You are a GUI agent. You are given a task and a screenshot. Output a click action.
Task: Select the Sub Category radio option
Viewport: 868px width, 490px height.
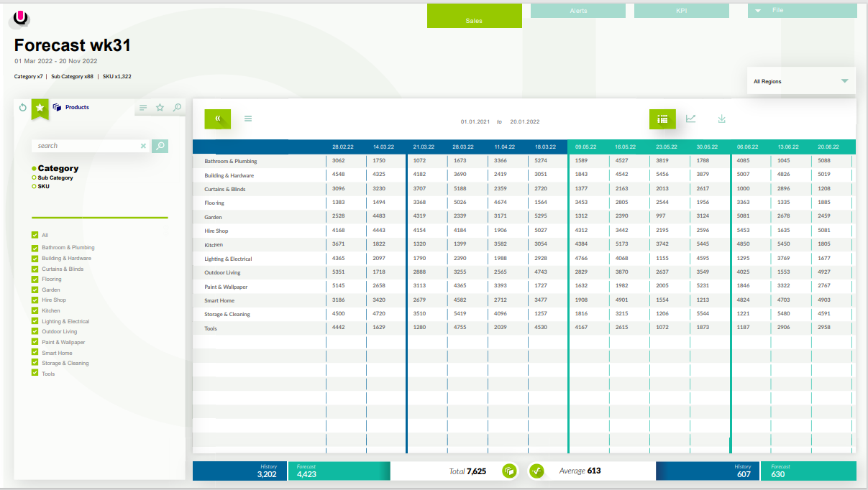pos(34,177)
